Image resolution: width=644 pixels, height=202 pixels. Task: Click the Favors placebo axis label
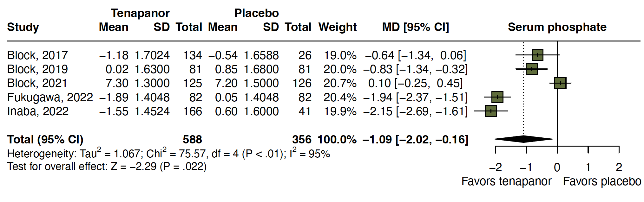coord(602,181)
